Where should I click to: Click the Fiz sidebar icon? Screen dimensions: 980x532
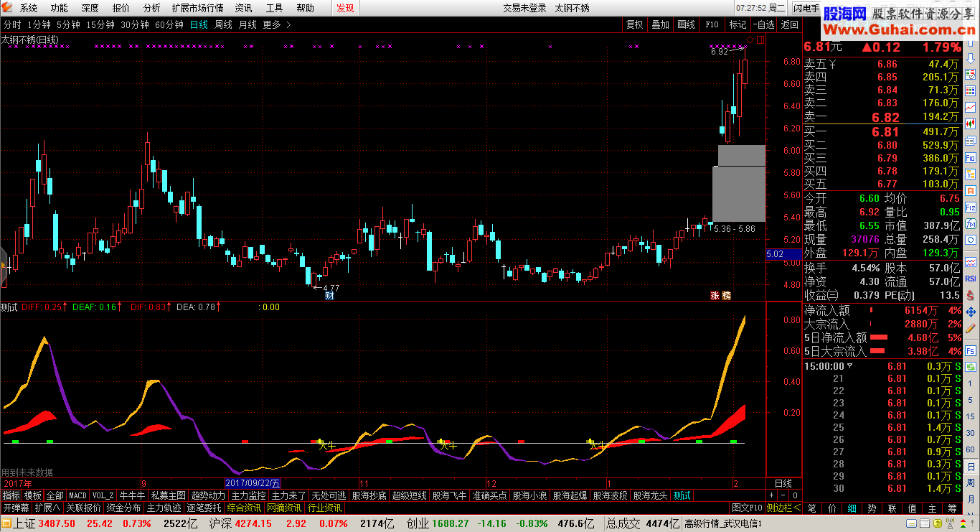(x=970, y=207)
